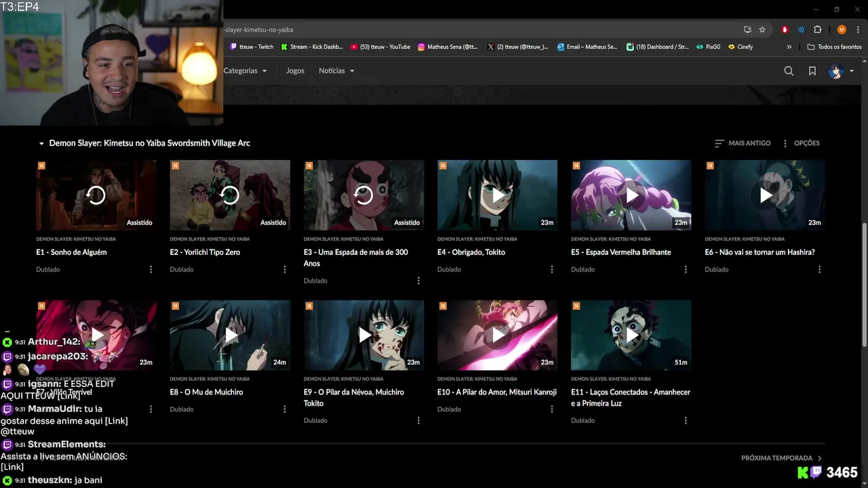The width and height of the screenshot is (868, 488).
Task: Play episode E8 O Mu de Muichiro
Action: pos(230,335)
